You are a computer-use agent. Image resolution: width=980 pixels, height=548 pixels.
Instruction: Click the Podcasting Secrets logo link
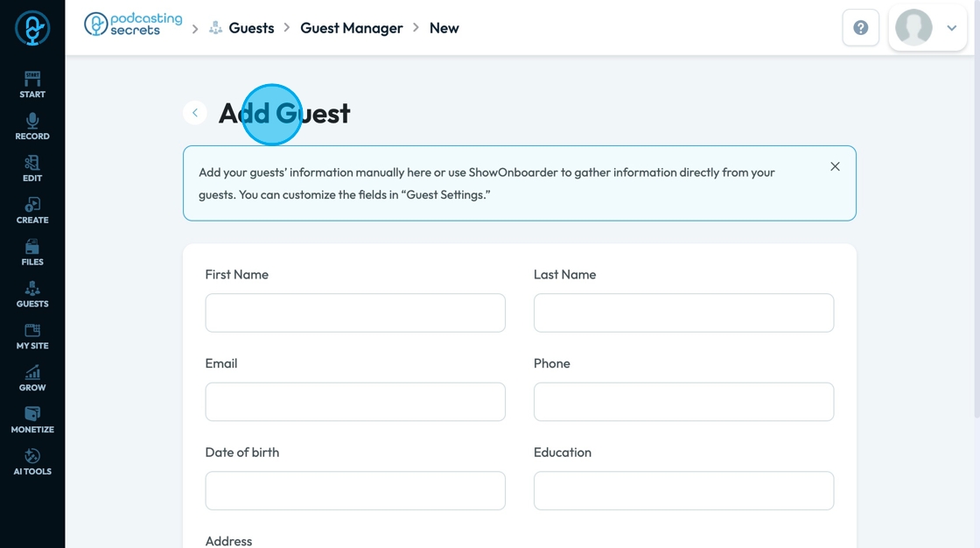[x=134, y=25]
